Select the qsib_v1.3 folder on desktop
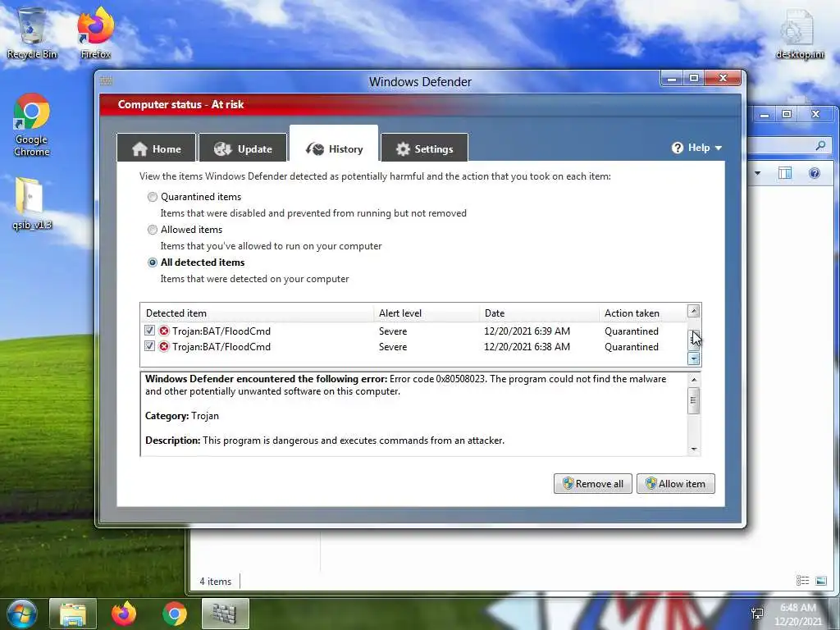 tap(32, 203)
